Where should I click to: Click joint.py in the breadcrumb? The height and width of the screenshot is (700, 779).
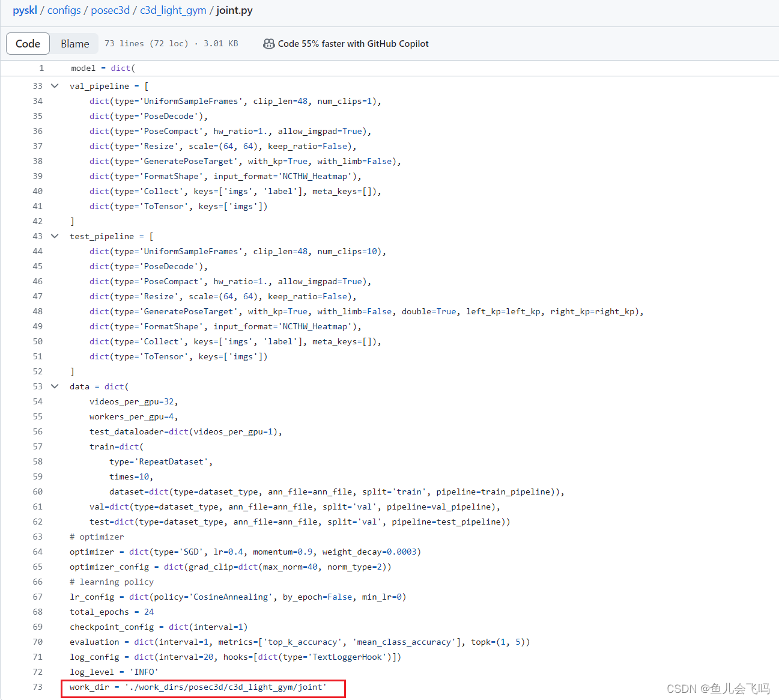click(234, 10)
